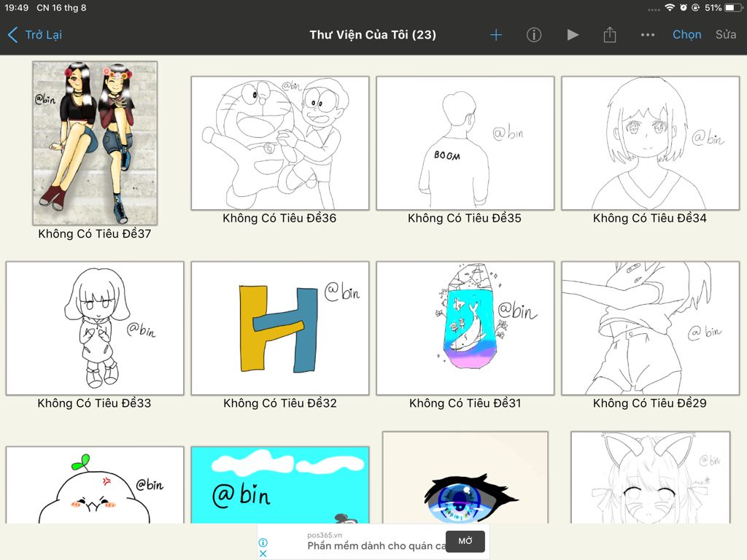Open whale in bottle drawing

[x=465, y=328]
